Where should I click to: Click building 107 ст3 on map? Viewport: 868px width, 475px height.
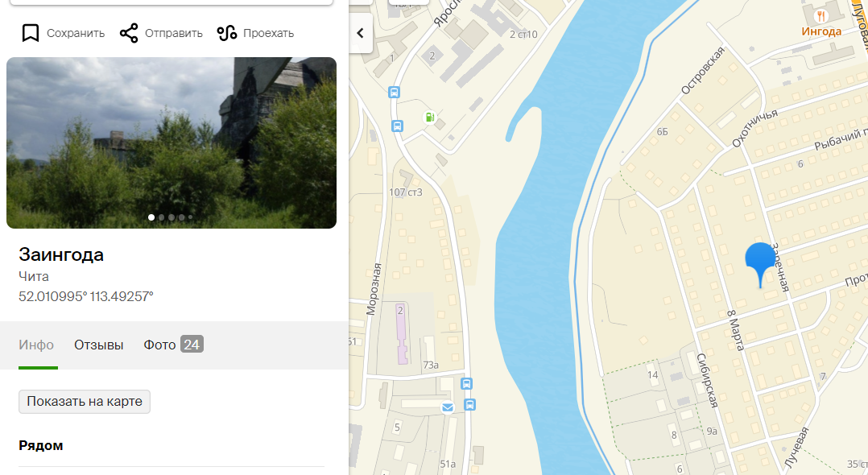click(x=405, y=192)
